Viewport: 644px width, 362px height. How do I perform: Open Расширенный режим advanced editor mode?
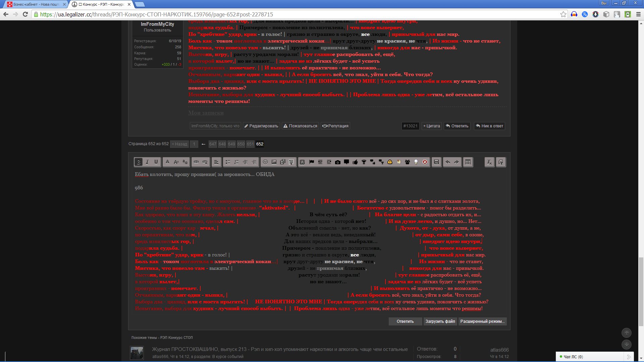pos(482,321)
